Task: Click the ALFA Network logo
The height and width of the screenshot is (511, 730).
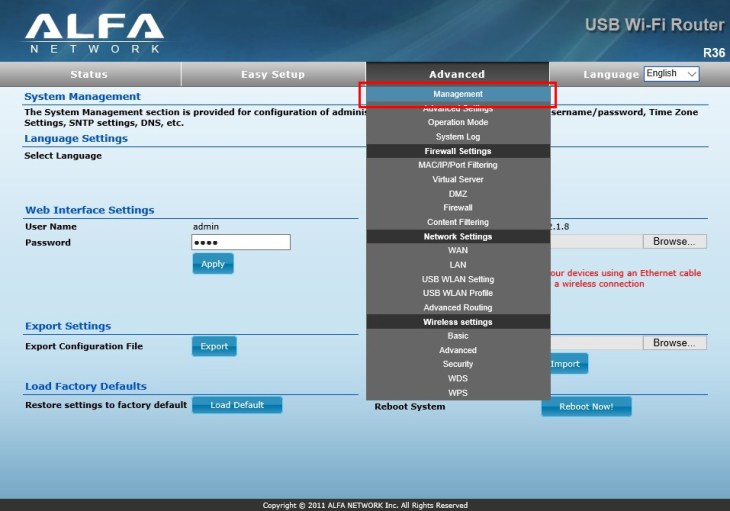Action: [x=94, y=32]
